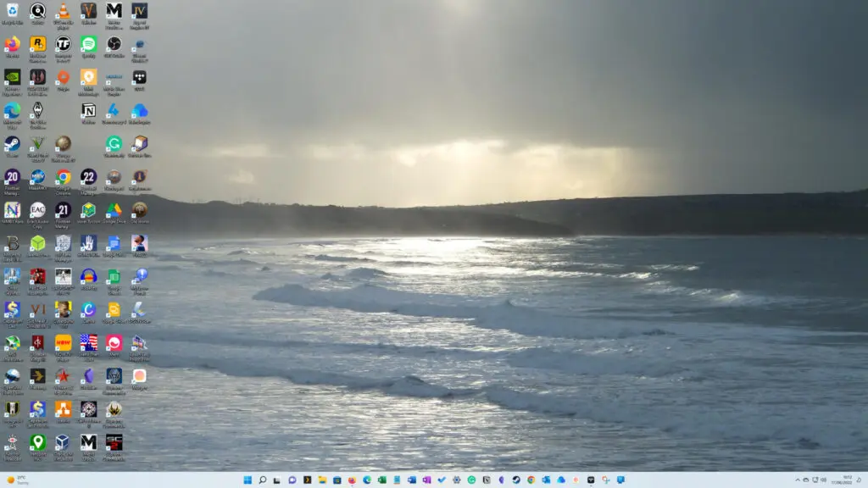Open Microsoft To Do checkmark on taskbar

click(442, 480)
